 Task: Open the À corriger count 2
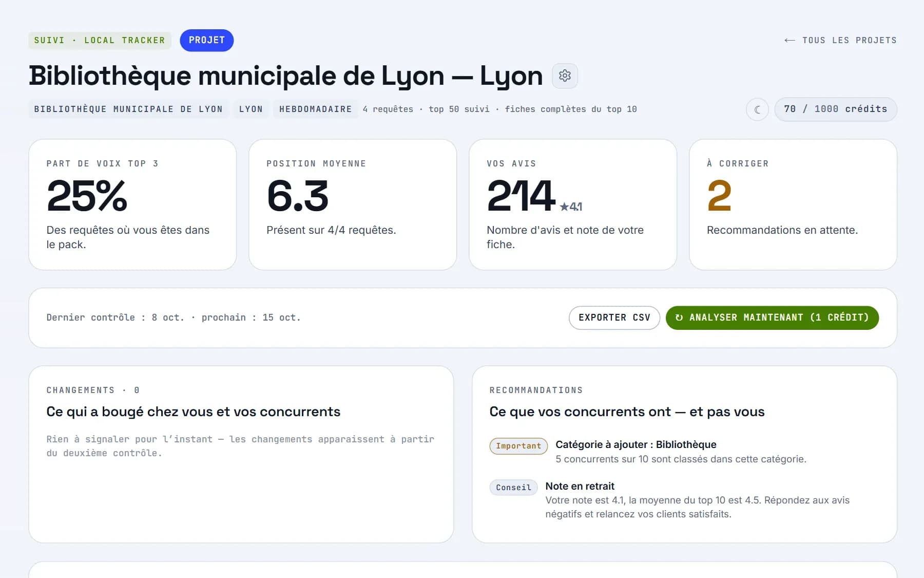(x=719, y=196)
